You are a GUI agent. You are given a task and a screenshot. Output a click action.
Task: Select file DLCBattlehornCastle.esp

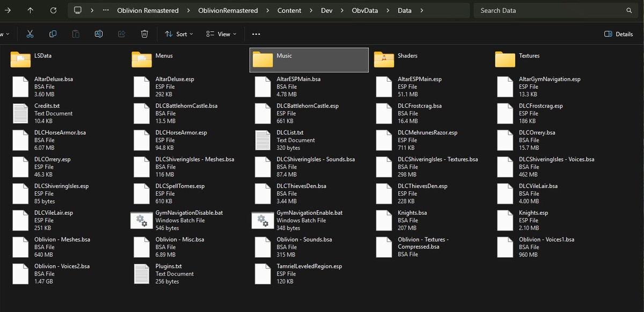[x=310, y=113]
